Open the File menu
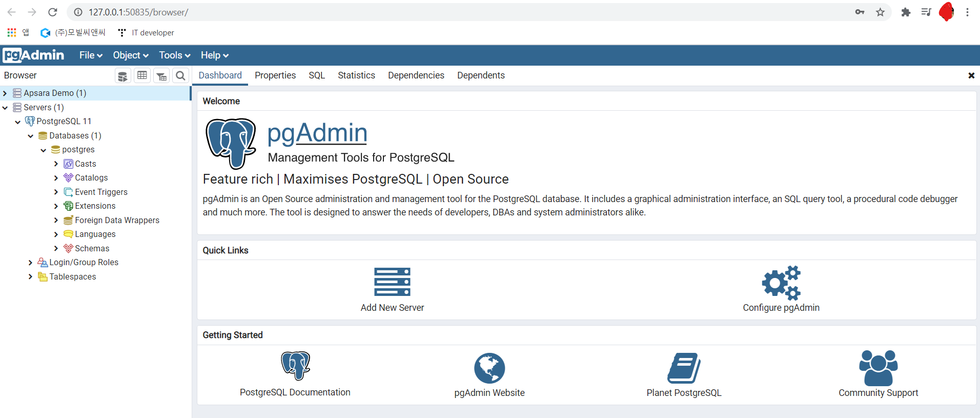The height and width of the screenshot is (418, 980). pos(91,55)
